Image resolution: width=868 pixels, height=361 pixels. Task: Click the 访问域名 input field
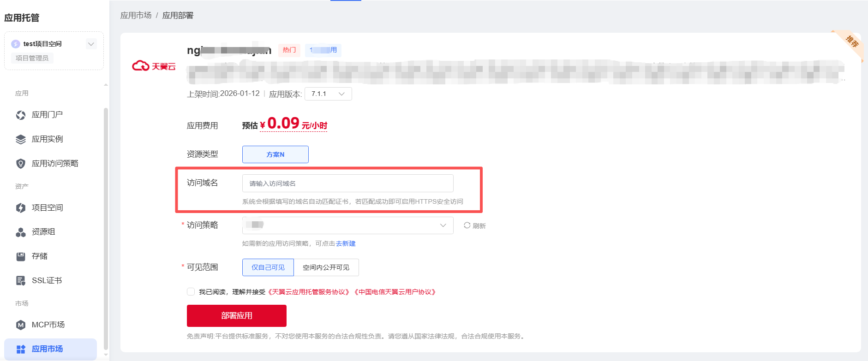coord(347,183)
